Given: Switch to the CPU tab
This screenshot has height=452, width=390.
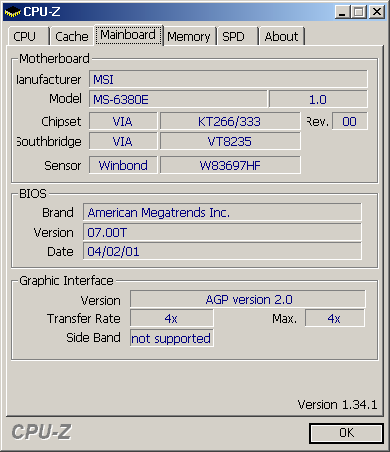Looking at the screenshot, I should [29, 36].
